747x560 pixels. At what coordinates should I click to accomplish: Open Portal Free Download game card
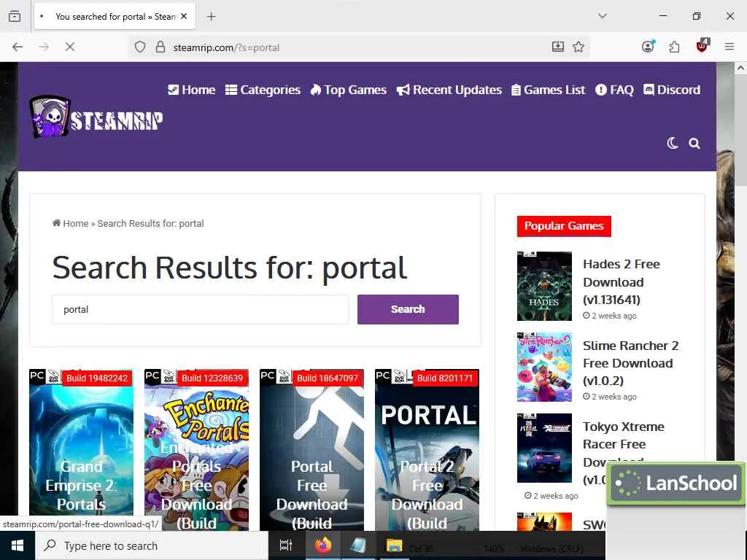[x=311, y=449]
